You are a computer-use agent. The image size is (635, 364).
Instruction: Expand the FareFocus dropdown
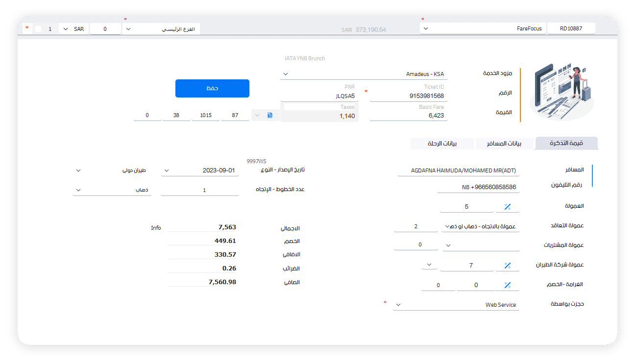483,28
